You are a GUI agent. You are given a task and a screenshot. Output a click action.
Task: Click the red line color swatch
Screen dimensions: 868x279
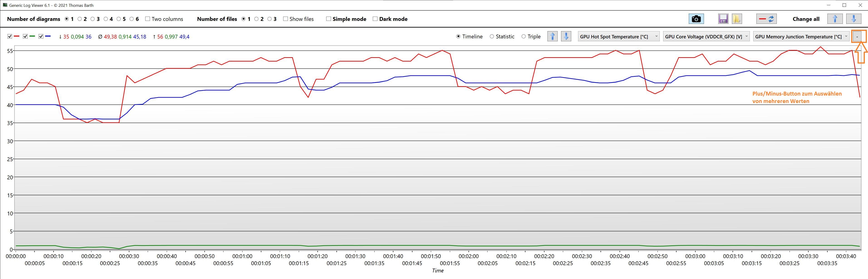point(17,36)
